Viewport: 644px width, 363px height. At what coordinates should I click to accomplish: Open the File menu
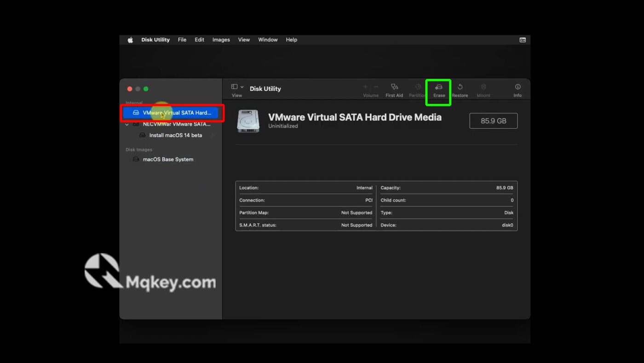[182, 40]
